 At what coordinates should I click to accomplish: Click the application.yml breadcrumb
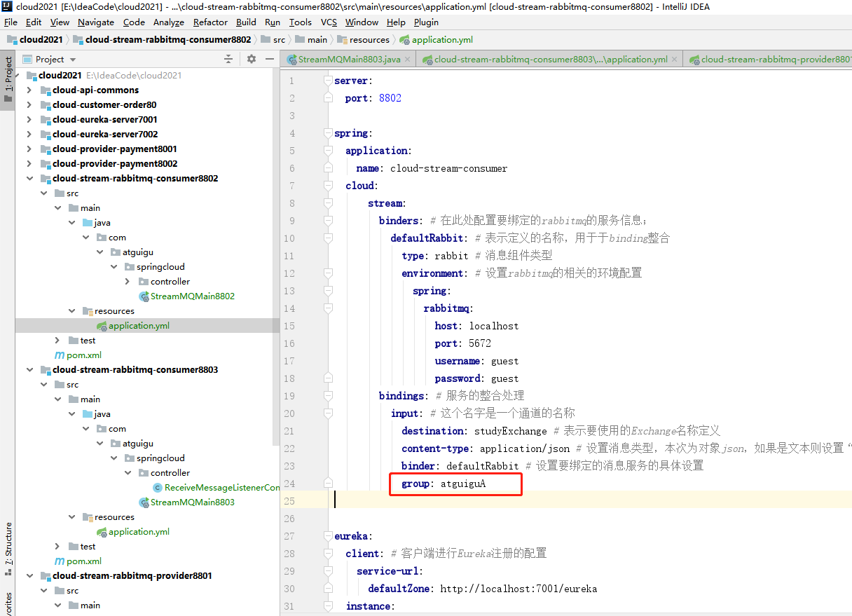(436, 40)
